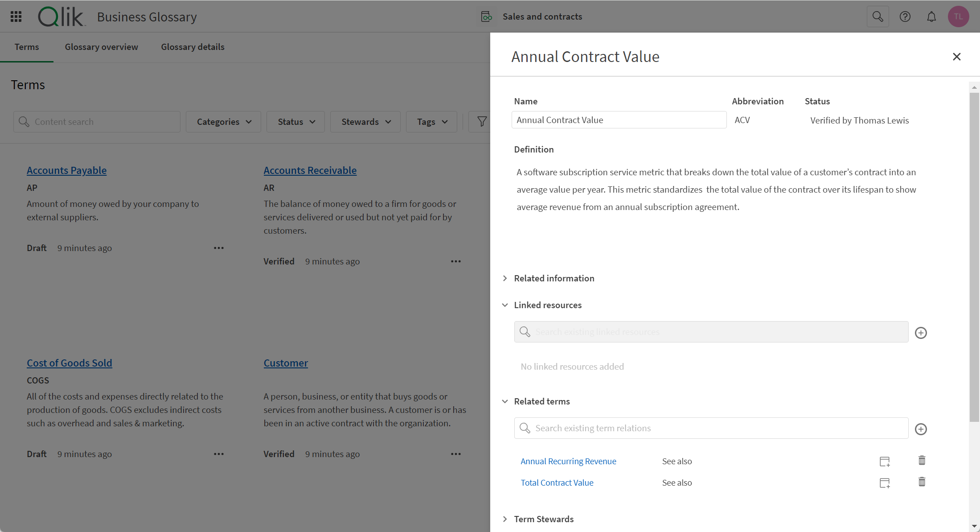
Task: Switch to the Glossary overview tab
Action: (x=102, y=46)
